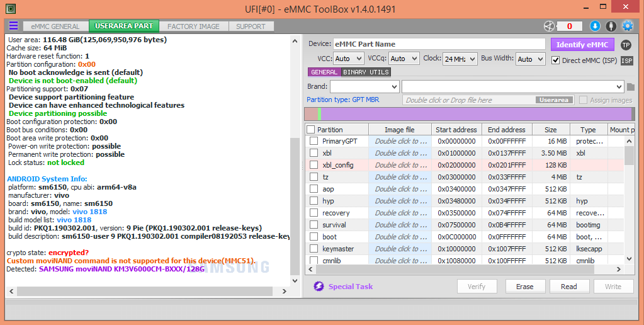Click the Special Task icon
The image size is (644, 325).
tap(319, 287)
